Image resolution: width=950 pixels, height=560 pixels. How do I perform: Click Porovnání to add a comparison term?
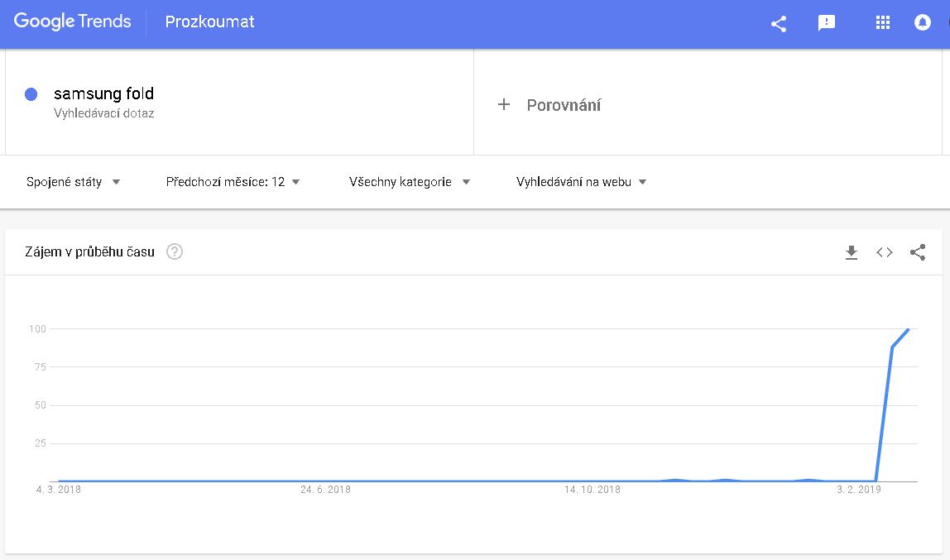[564, 105]
